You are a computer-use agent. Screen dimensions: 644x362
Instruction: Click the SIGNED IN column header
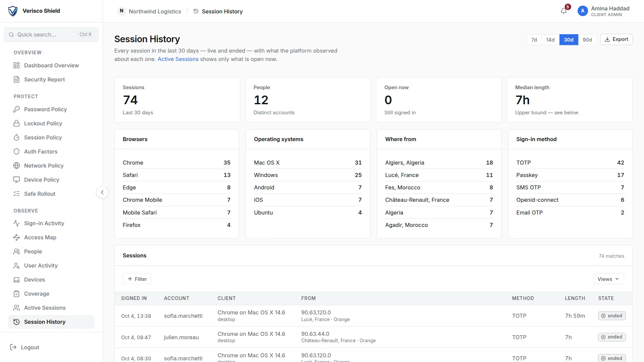tap(134, 298)
